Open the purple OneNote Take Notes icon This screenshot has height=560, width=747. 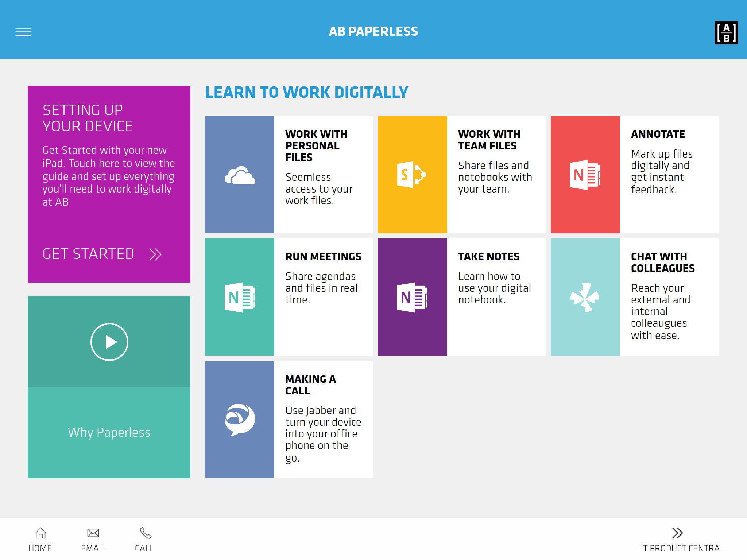click(x=413, y=297)
